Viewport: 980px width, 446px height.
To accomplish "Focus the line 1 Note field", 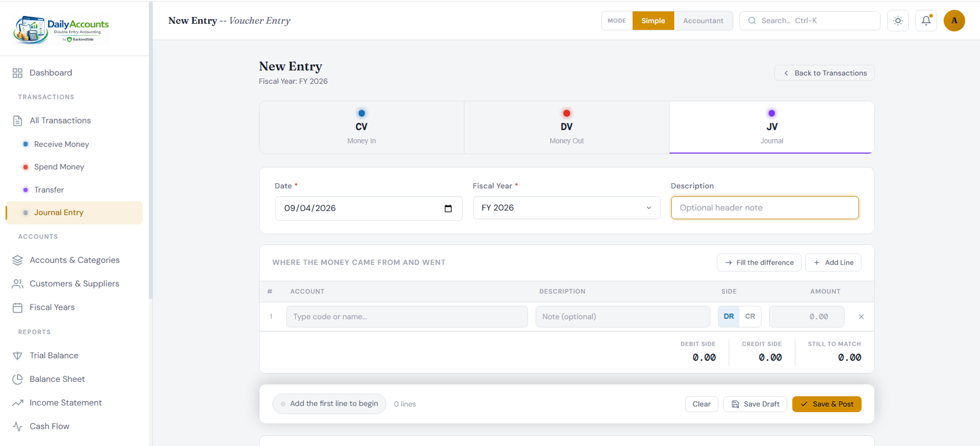I will [x=623, y=317].
